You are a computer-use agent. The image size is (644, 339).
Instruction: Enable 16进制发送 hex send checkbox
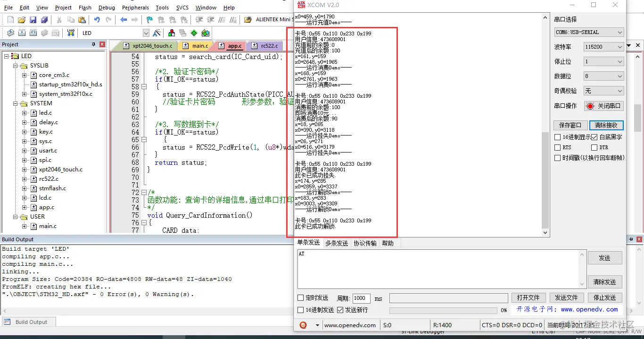(301, 310)
